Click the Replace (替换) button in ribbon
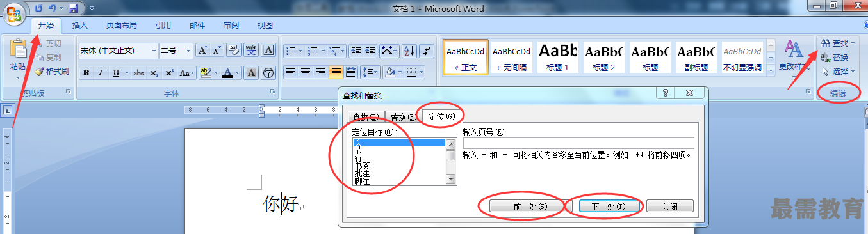This screenshot has width=868, height=234. coord(835,57)
